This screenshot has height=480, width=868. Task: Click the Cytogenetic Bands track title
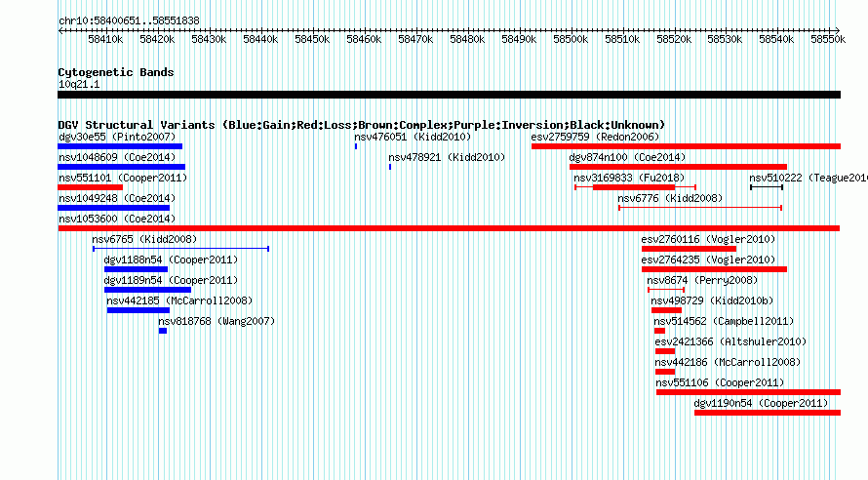[x=116, y=72]
